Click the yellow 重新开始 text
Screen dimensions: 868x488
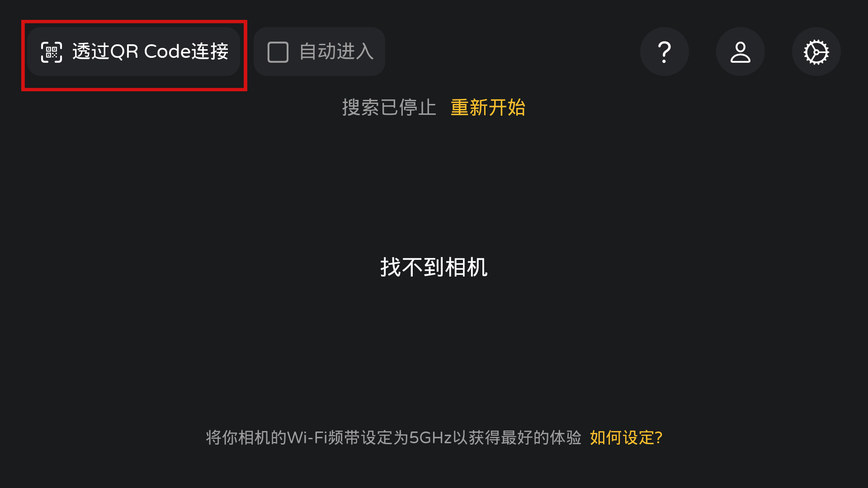pyautogui.click(x=488, y=108)
